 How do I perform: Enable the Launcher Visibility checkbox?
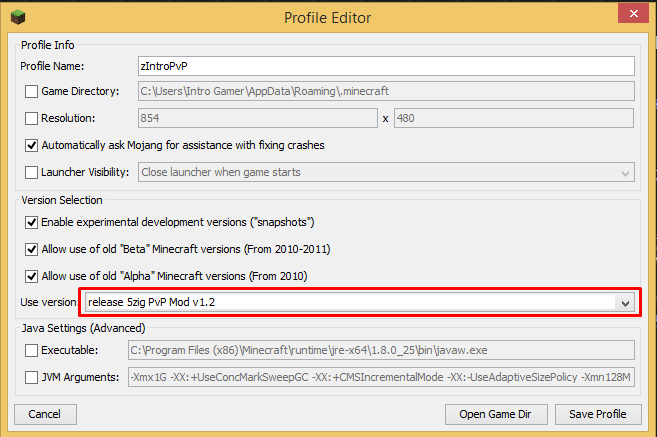point(31,172)
